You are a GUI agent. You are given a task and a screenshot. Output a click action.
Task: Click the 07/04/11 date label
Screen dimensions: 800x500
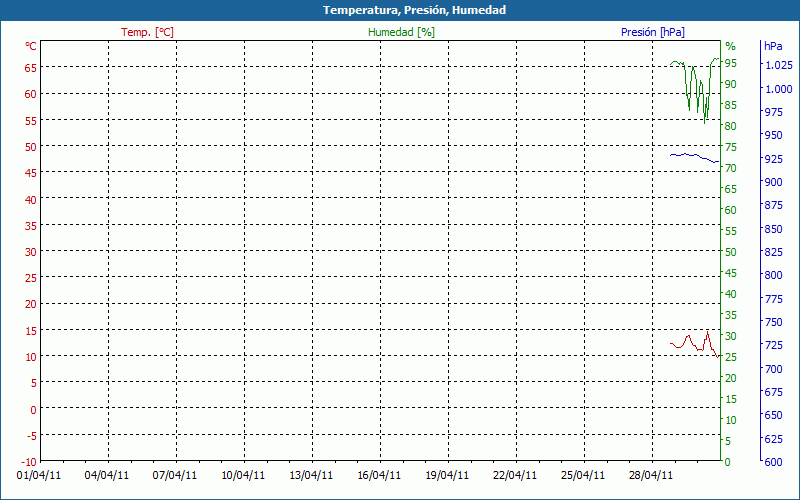[x=174, y=476]
